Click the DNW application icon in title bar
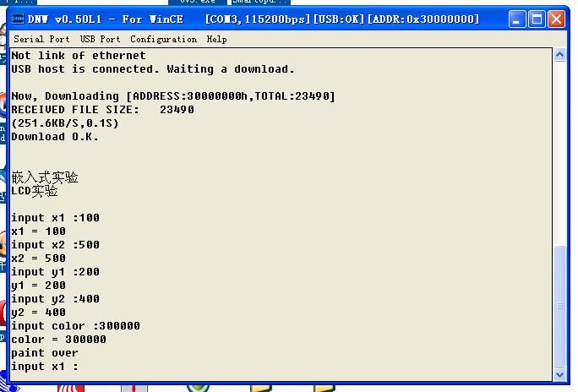The image size is (578, 392). pos(18,19)
